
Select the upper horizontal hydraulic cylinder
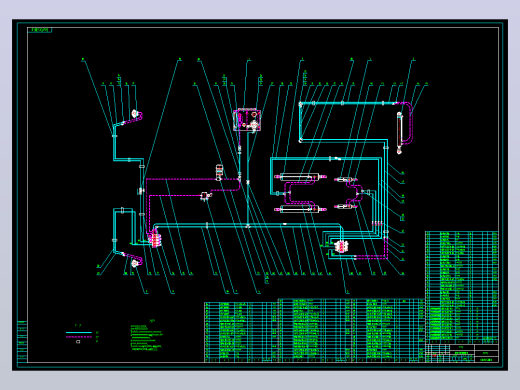[x=300, y=177]
